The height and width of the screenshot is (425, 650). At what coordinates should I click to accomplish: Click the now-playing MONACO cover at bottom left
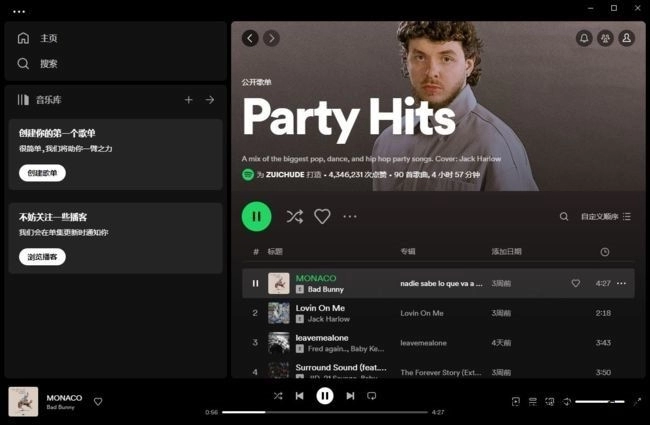pyautogui.click(x=23, y=401)
